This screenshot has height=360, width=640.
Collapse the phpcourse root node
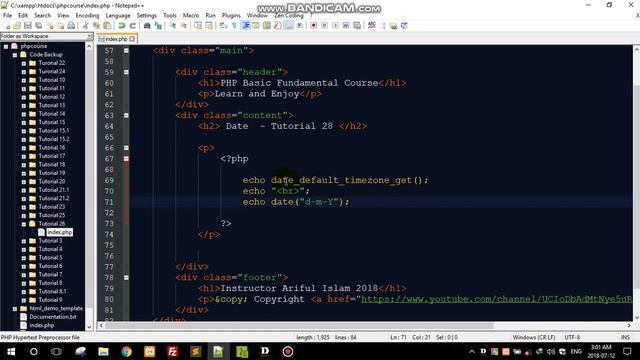(6, 46)
